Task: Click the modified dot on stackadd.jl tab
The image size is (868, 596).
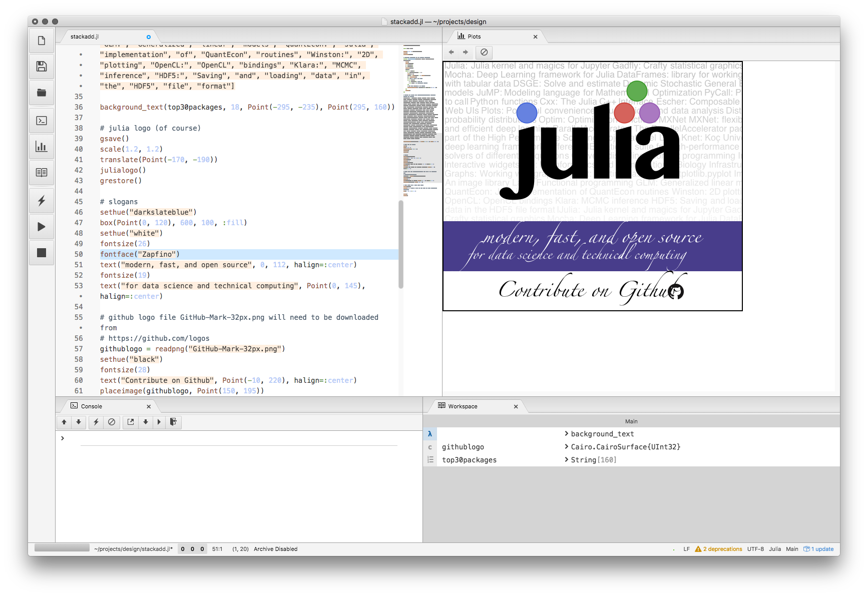Action: point(149,37)
